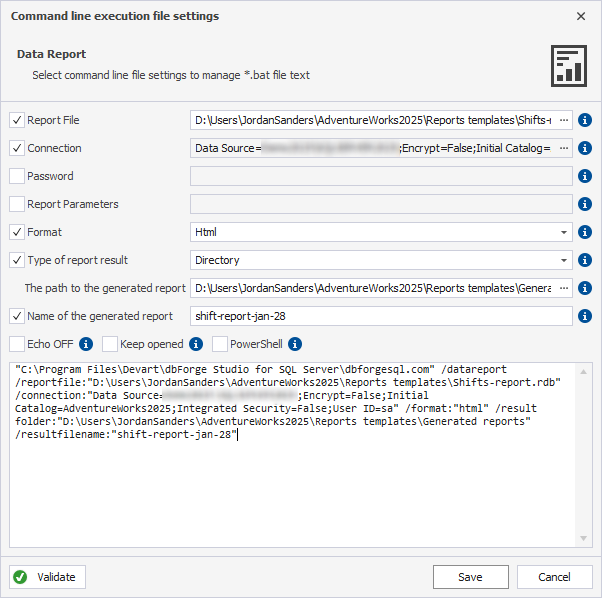Open info tooltip for Report File
The image size is (602, 598).
point(585,120)
